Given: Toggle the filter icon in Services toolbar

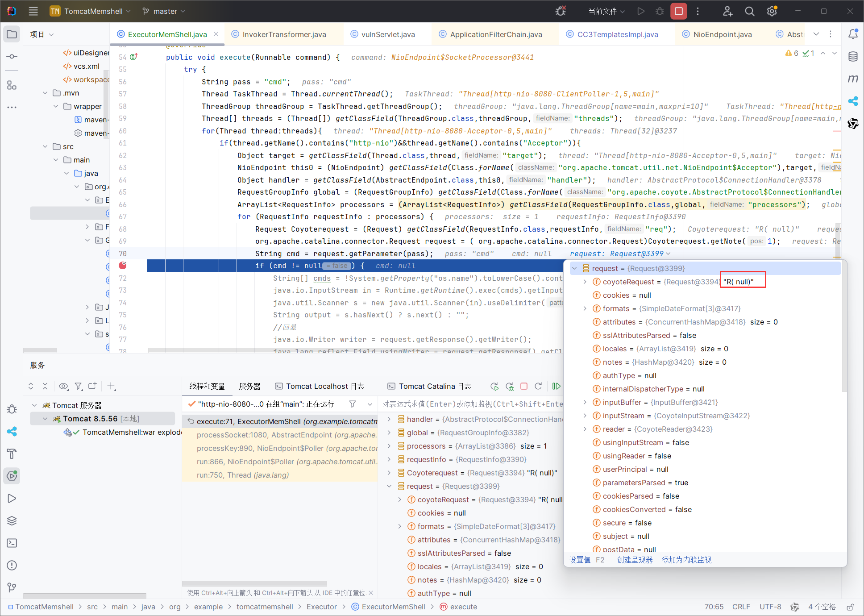Looking at the screenshot, I should click(78, 386).
